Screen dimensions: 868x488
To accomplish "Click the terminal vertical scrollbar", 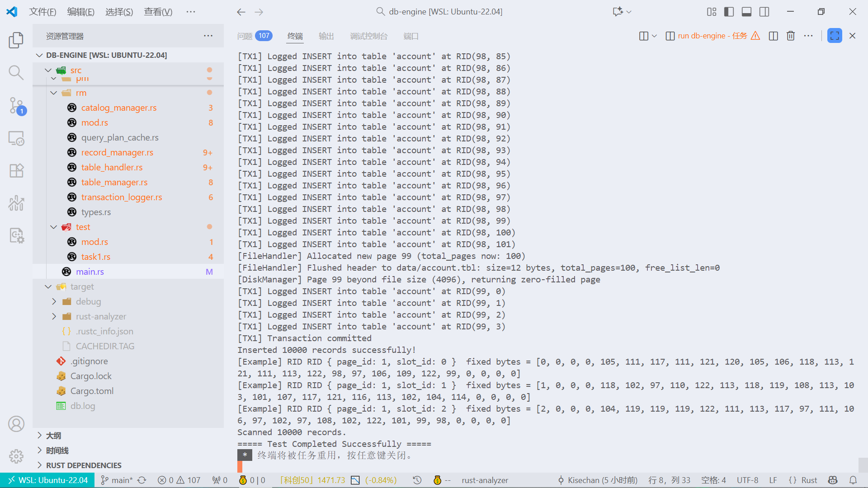I will click(863, 464).
